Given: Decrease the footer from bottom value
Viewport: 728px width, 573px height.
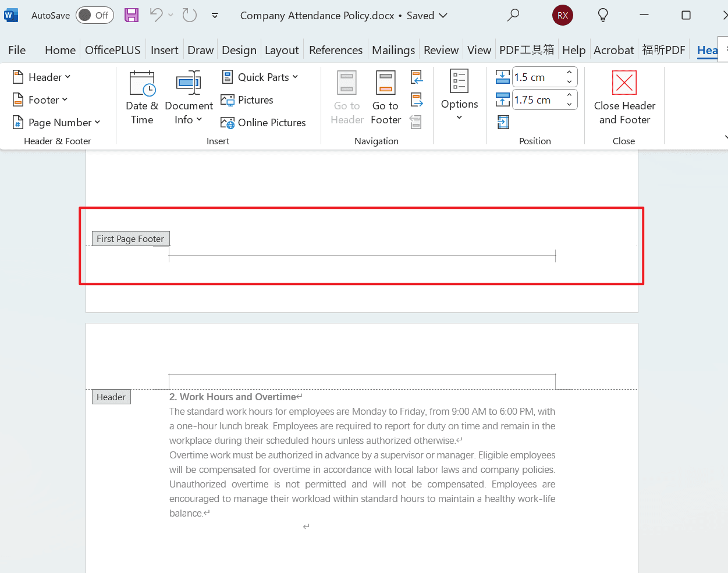Looking at the screenshot, I should 569,104.
